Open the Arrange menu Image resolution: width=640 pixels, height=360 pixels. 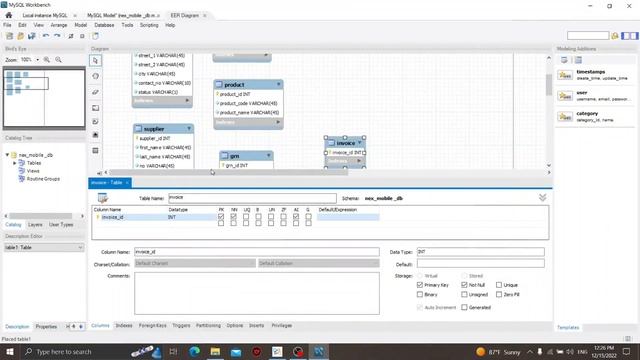tap(59, 25)
